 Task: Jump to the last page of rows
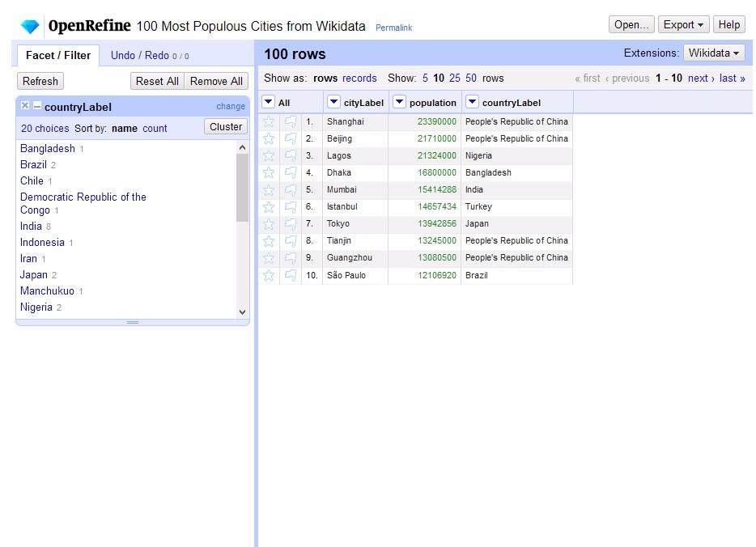click(732, 78)
